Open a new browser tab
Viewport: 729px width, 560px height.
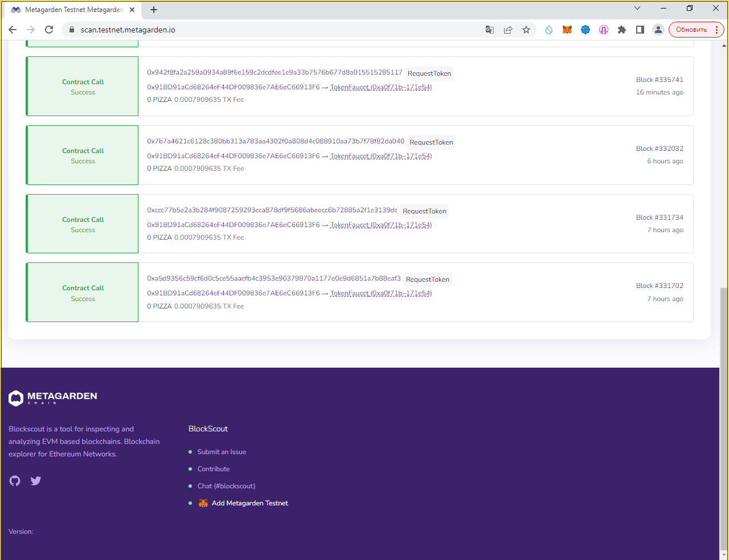point(154,10)
